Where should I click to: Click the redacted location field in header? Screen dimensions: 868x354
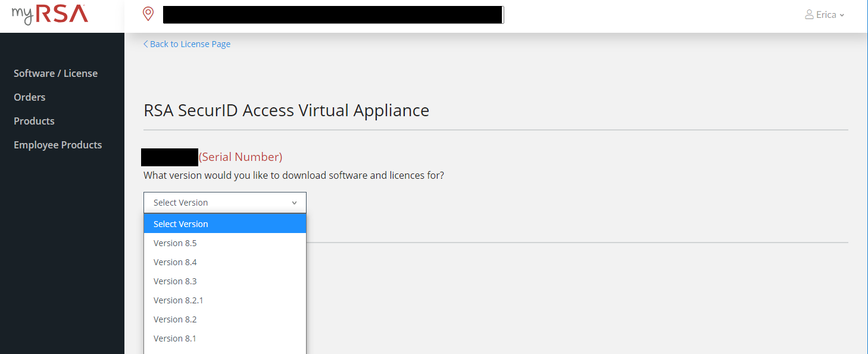tap(333, 15)
